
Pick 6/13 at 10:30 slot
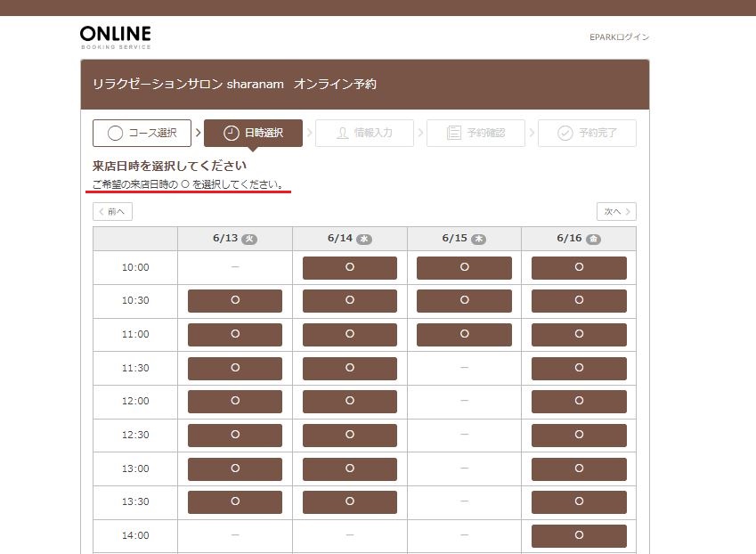pyautogui.click(x=235, y=301)
